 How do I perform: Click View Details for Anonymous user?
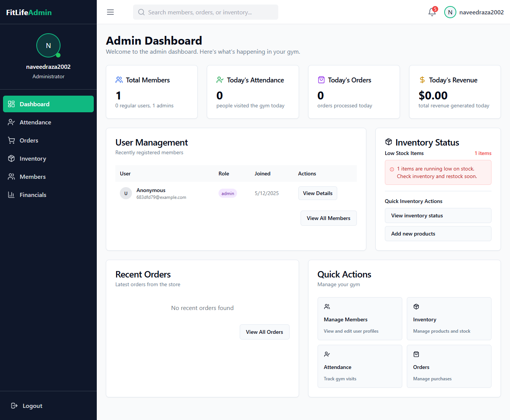point(318,193)
